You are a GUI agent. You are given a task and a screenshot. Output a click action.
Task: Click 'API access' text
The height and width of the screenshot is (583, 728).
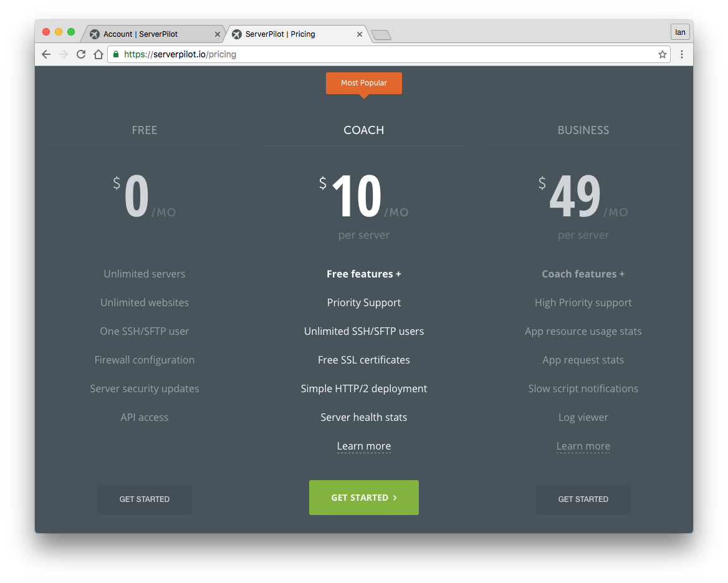tap(145, 418)
